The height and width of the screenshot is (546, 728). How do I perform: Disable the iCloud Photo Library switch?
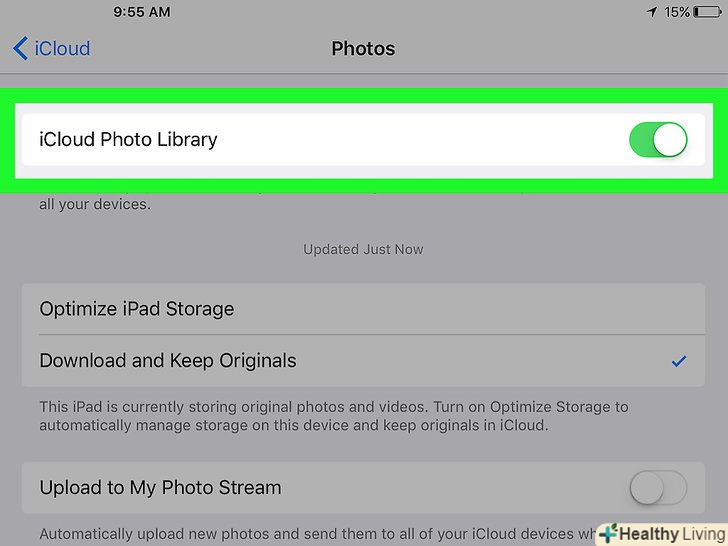coord(657,140)
